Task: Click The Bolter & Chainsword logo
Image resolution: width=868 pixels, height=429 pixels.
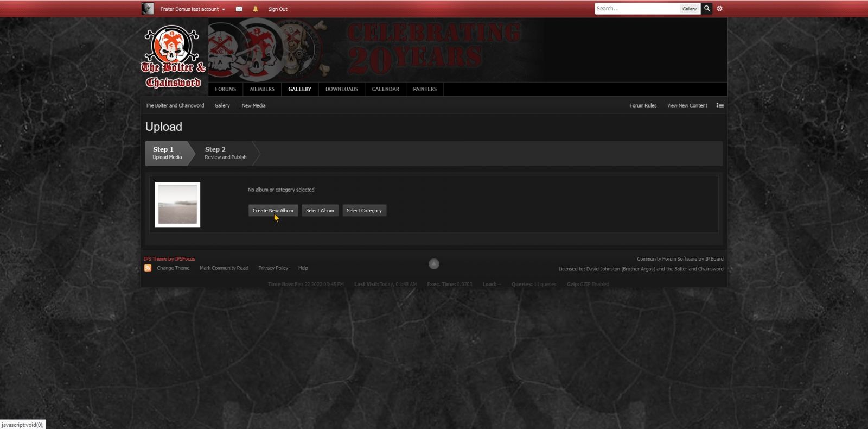Action: pyautogui.click(x=174, y=57)
